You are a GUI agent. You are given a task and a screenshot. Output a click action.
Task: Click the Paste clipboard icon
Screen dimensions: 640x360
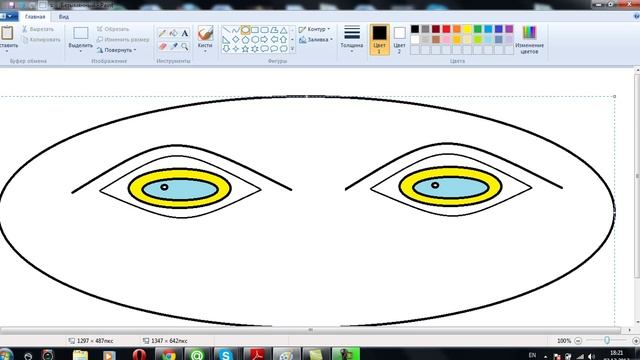7,33
